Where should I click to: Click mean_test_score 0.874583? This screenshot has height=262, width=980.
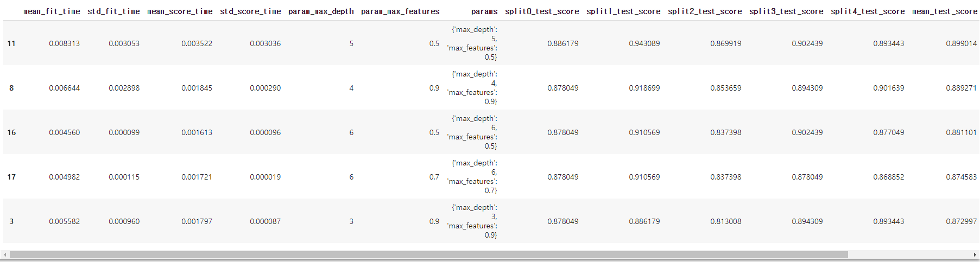point(962,177)
